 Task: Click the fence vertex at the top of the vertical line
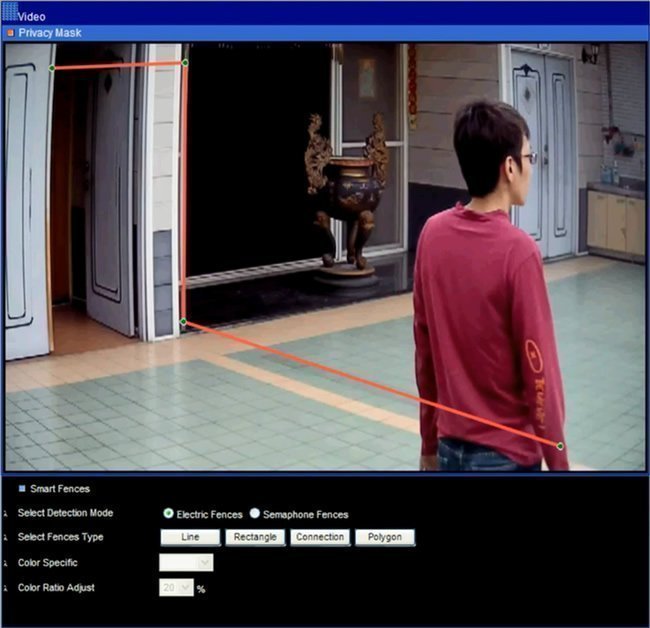point(185,63)
